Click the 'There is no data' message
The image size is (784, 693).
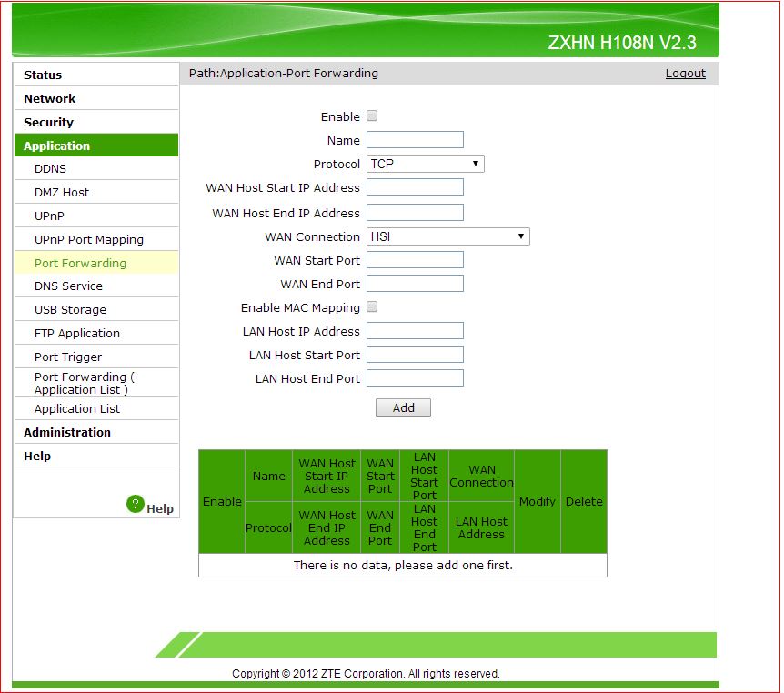[x=403, y=565]
